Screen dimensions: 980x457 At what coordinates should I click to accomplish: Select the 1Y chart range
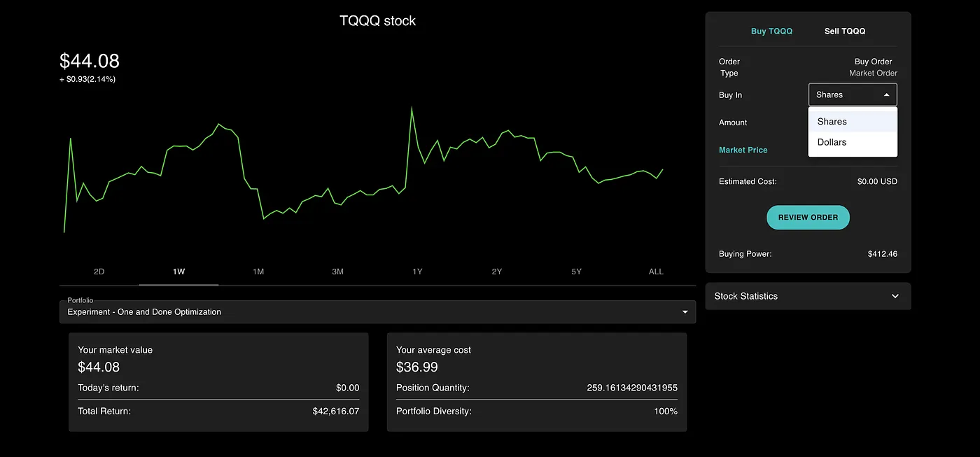tap(417, 272)
